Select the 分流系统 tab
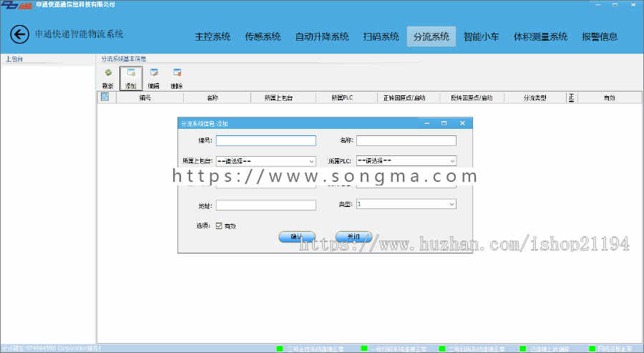 click(x=431, y=37)
